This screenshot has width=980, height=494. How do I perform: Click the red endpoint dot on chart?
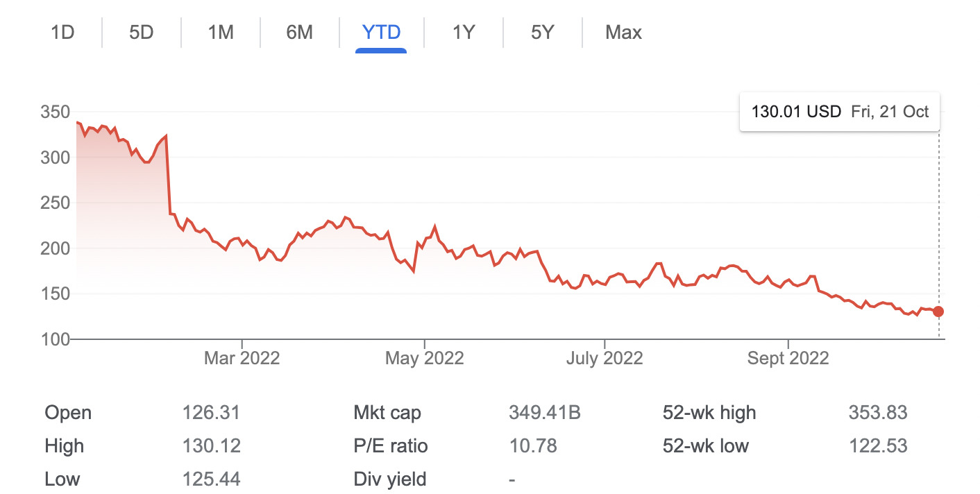938,312
